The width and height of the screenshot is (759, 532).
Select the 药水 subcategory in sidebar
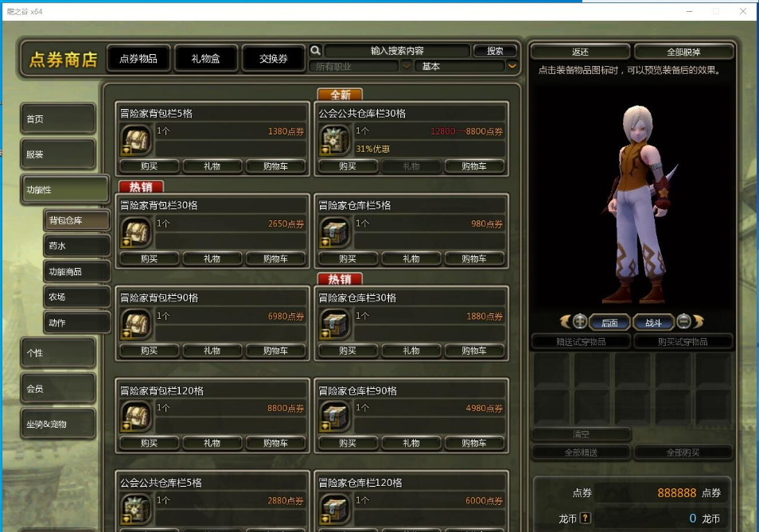click(x=76, y=247)
